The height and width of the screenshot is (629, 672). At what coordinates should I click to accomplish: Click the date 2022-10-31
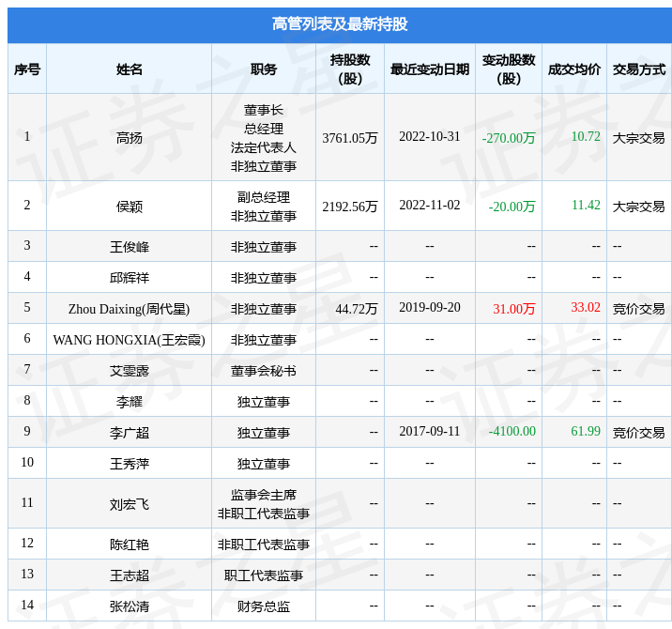430,136
